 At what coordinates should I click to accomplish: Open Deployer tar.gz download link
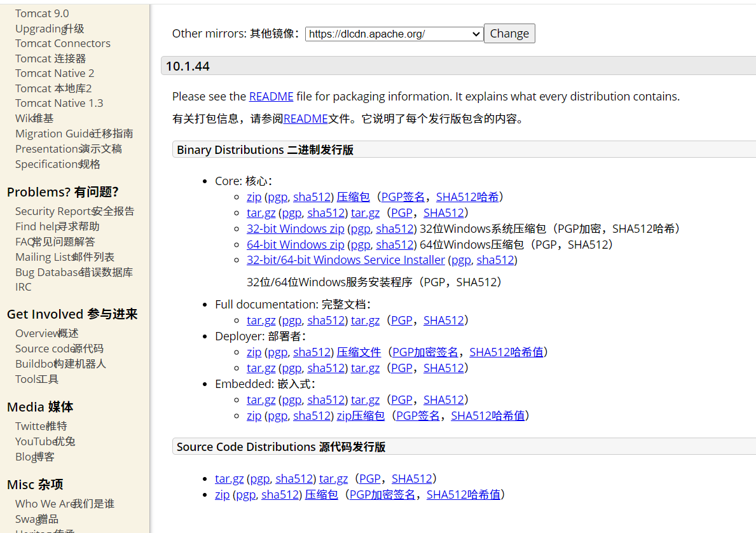click(x=261, y=368)
